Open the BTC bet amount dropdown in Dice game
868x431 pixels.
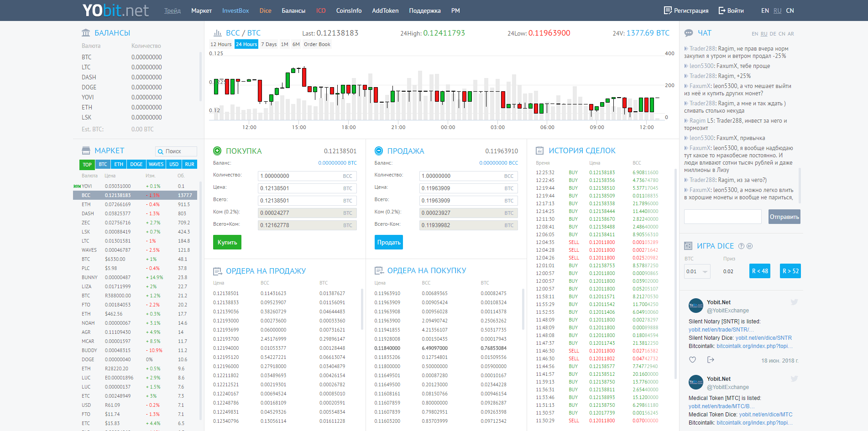click(x=697, y=271)
